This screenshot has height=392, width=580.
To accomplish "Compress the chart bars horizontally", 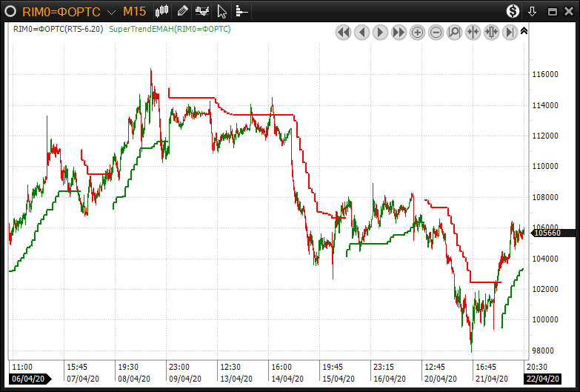I will coord(473,32).
